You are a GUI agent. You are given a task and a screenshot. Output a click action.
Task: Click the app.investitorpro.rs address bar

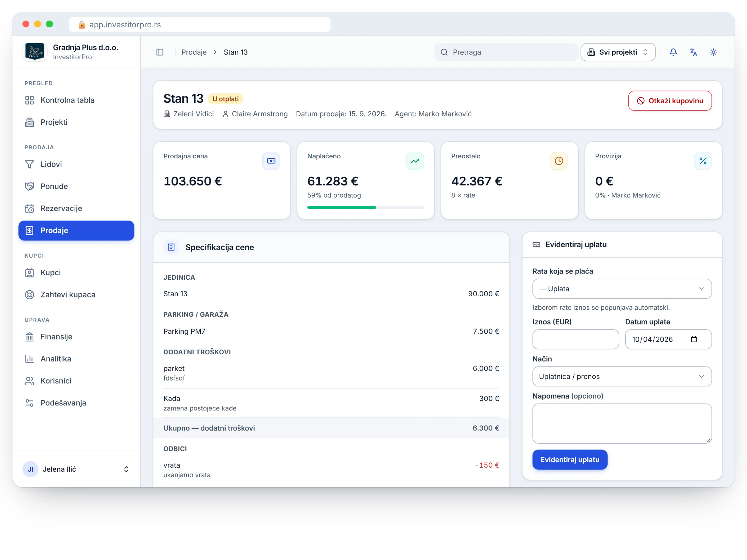point(200,24)
